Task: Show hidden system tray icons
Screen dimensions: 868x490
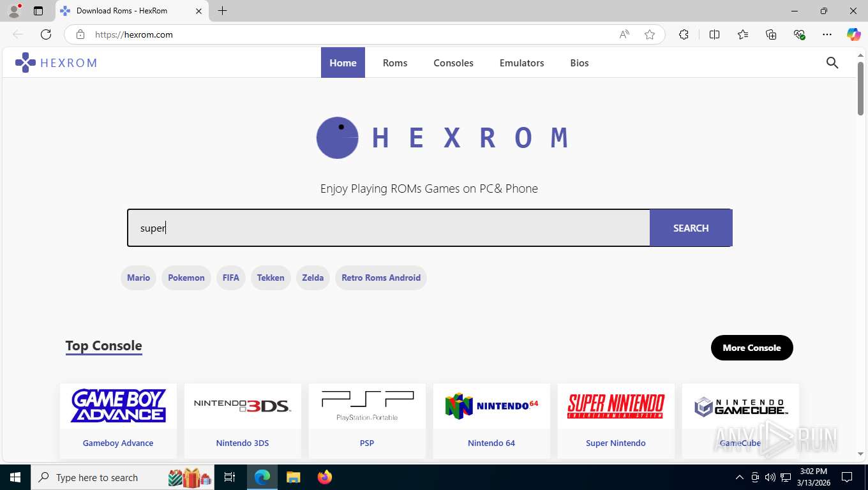Action: [740, 477]
